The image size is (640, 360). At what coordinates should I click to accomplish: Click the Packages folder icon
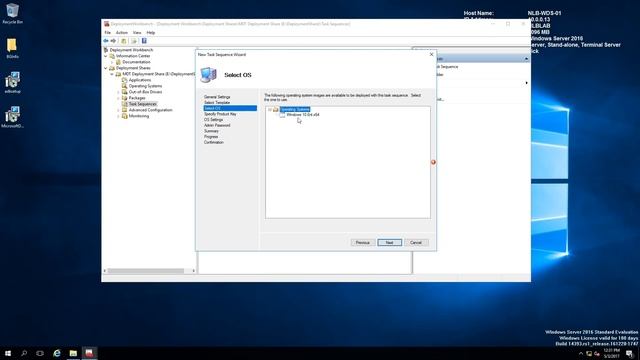click(124, 98)
